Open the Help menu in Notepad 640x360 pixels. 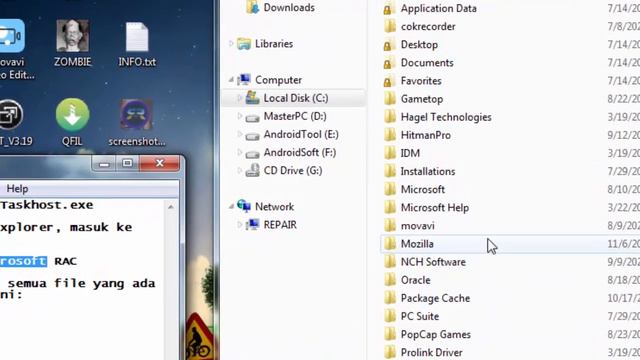tap(17, 189)
